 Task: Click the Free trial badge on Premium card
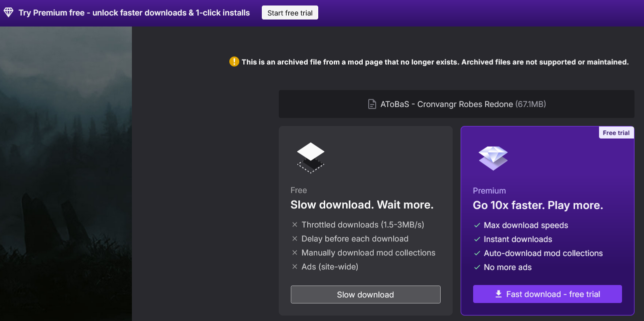tap(616, 133)
